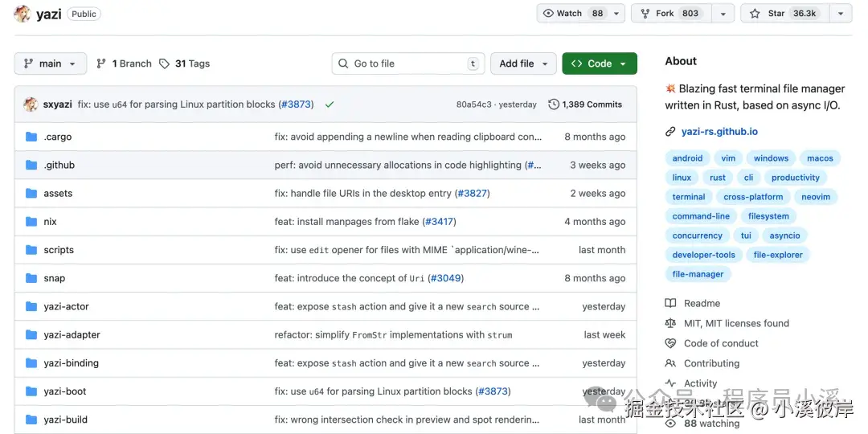Open the Contributing link

pos(711,363)
